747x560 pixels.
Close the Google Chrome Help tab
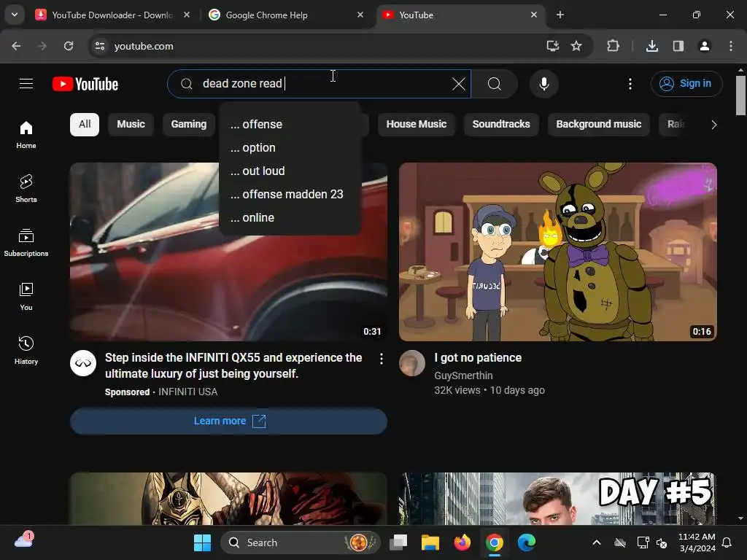[360, 15]
